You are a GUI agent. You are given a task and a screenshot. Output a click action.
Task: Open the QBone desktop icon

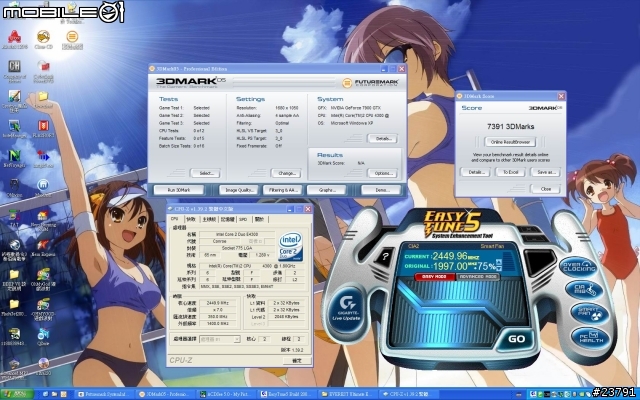coord(43,338)
